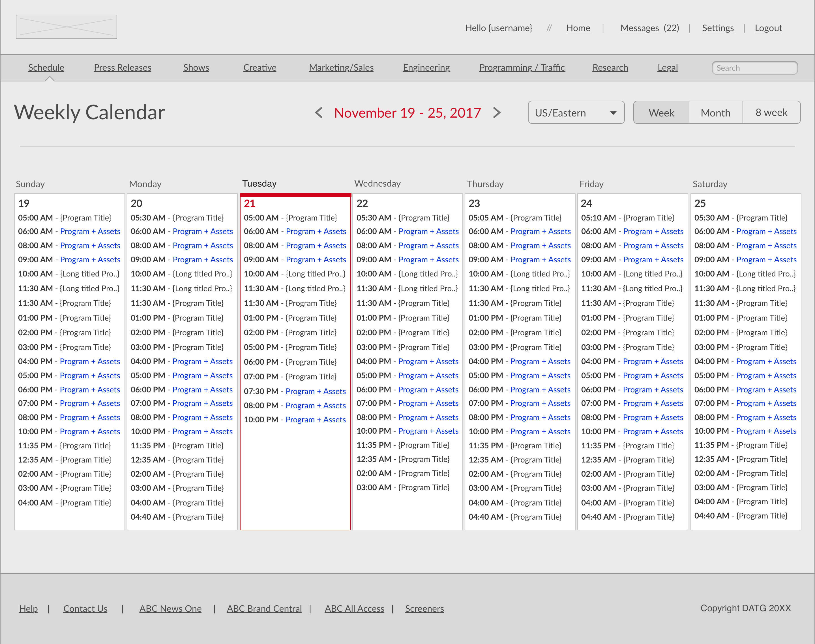Go to previous week with left chevron
The height and width of the screenshot is (644, 815).
pyautogui.click(x=319, y=112)
